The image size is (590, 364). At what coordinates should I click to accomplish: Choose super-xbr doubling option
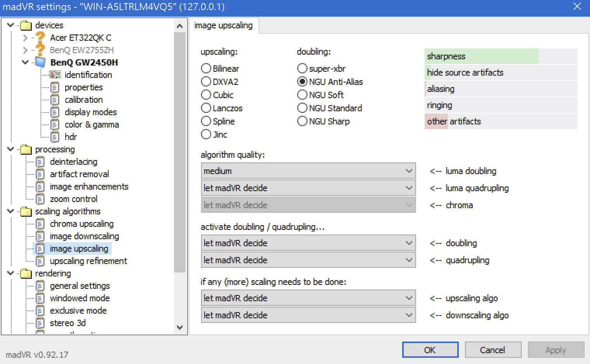(x=302, y=68)
